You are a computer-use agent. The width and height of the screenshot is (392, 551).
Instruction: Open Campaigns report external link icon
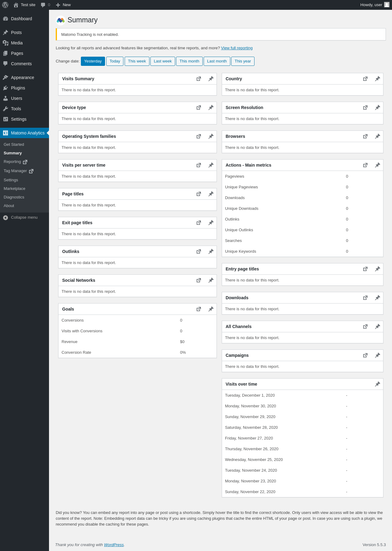(x=365, y=355)
